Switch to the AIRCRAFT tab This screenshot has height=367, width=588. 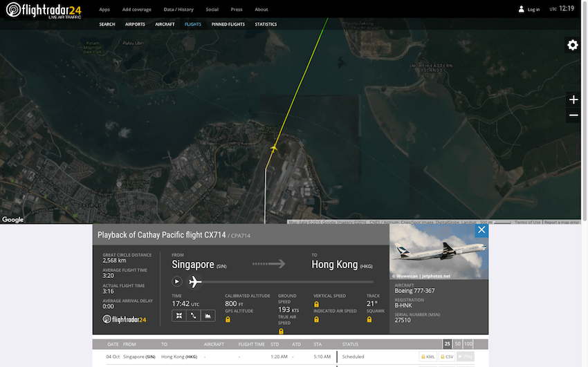tap(165, 24)
